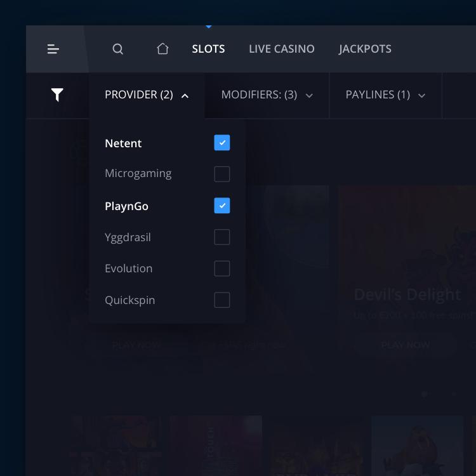Screen dimensions: 476x476
Task: Tick the Evolution provider checkbox
Action: 221,268
